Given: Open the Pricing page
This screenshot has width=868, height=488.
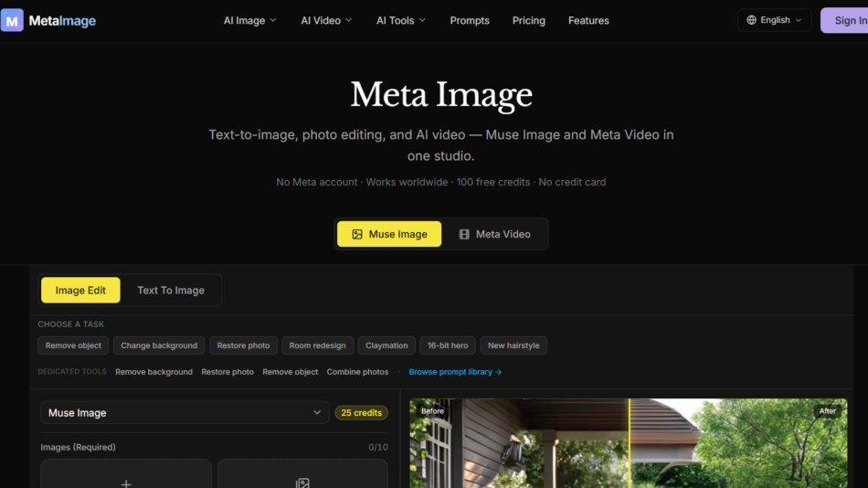Looking at the screenshot, I should pyautogui.click(x=529, y=20).
